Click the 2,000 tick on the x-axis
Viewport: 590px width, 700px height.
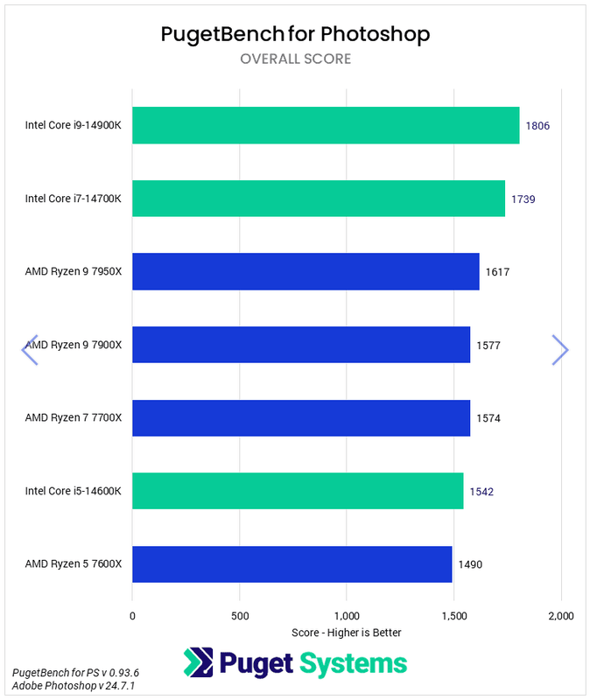pos(560,615)
